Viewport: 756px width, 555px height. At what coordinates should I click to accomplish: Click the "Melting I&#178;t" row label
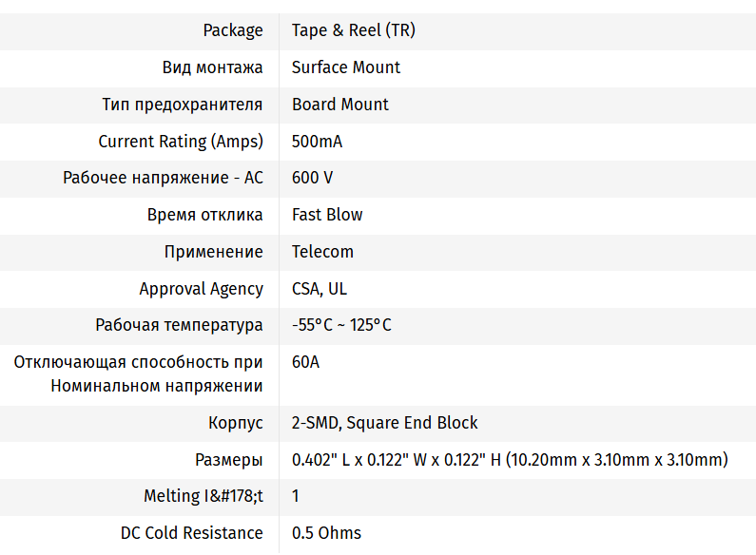(204, 496)
